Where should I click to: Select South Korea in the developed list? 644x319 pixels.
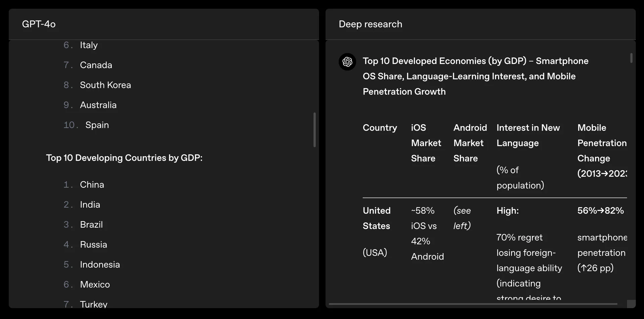tap(105, 85)
